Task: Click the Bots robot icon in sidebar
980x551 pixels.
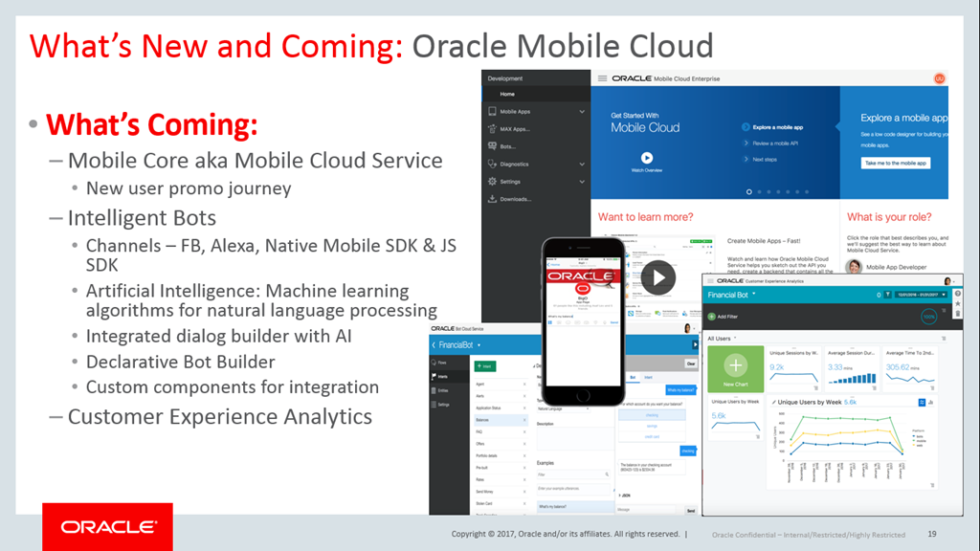Action: (x=492, y=146)
